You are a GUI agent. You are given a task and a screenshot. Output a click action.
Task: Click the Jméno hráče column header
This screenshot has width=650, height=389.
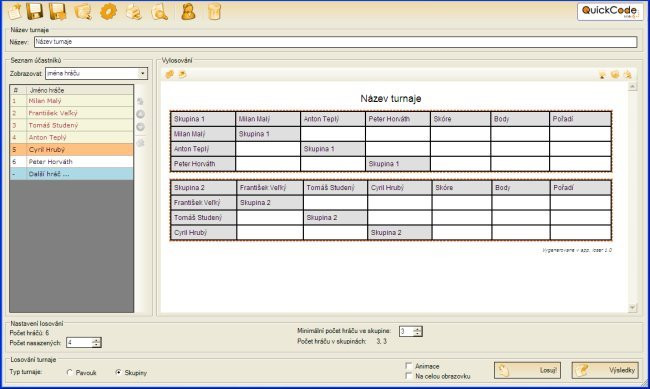pos(80,90)
